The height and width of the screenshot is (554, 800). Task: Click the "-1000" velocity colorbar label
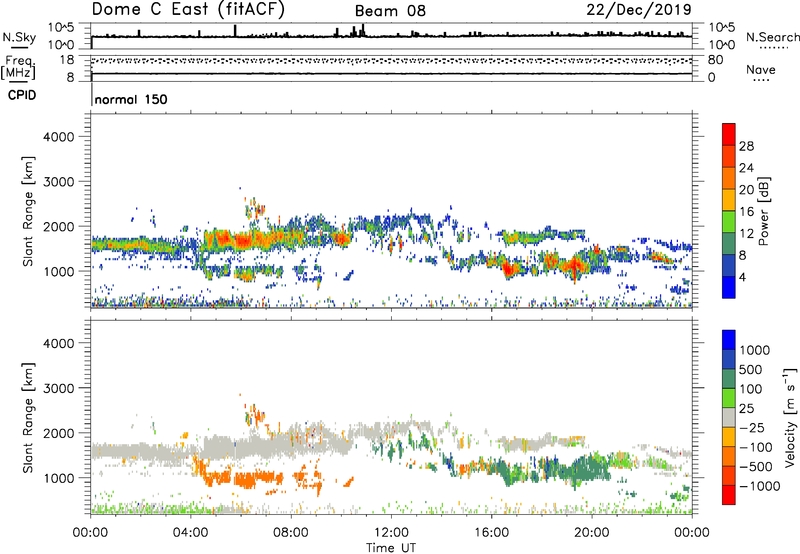point(760,486)
